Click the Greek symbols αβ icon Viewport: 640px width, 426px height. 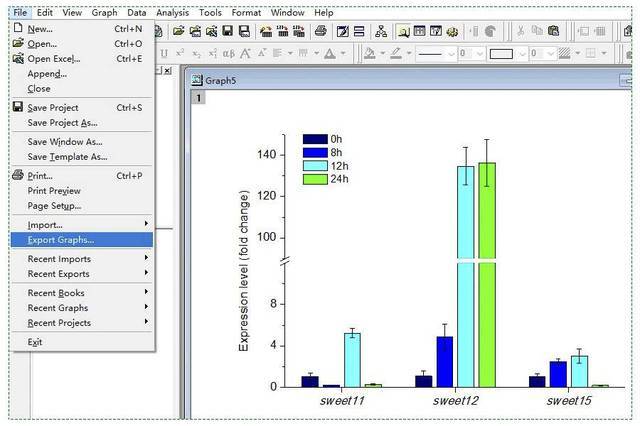[x=229, y=53]
